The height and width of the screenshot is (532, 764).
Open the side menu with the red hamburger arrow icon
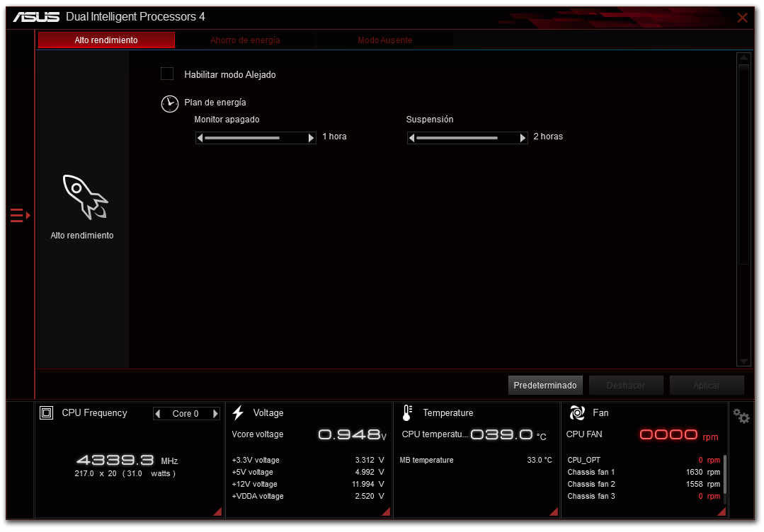point(20,215)
